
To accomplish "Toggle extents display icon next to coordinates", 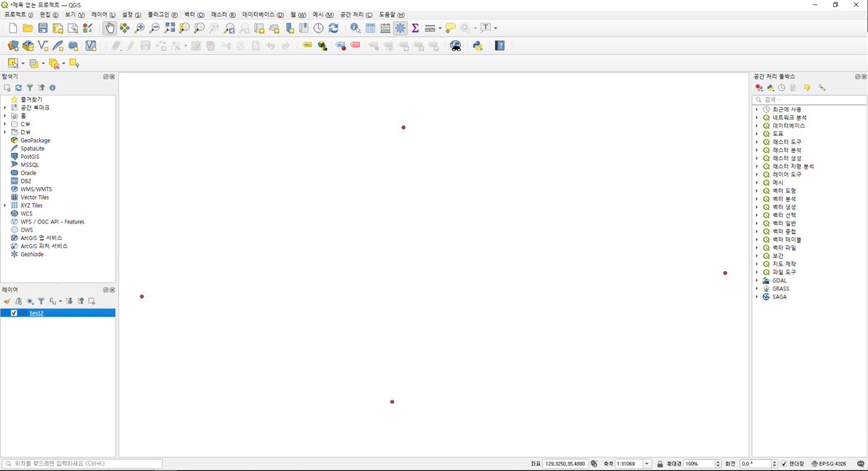I will point(594,464).
